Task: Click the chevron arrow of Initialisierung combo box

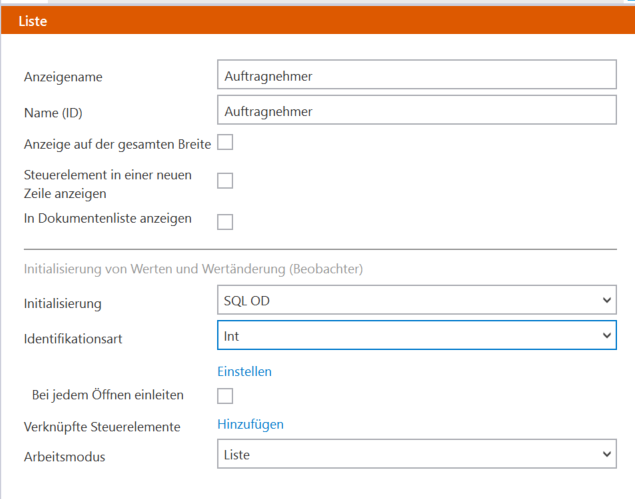Action: (x=607, y=300)
